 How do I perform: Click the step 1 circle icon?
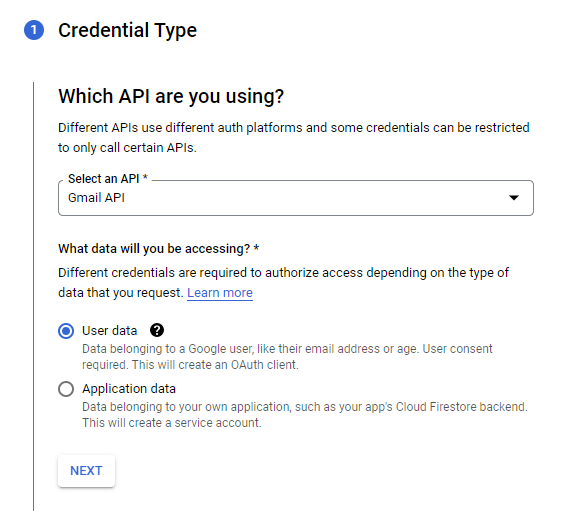click(x=34, y=30)
